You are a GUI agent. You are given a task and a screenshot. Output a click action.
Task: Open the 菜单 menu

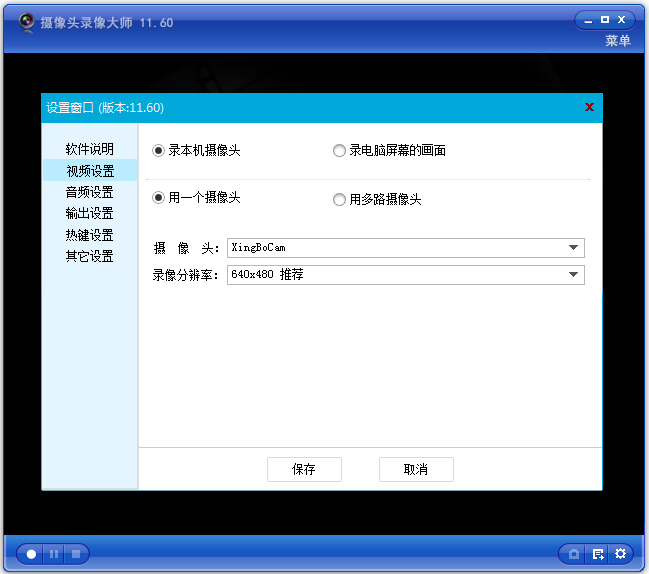click(618, 41)
